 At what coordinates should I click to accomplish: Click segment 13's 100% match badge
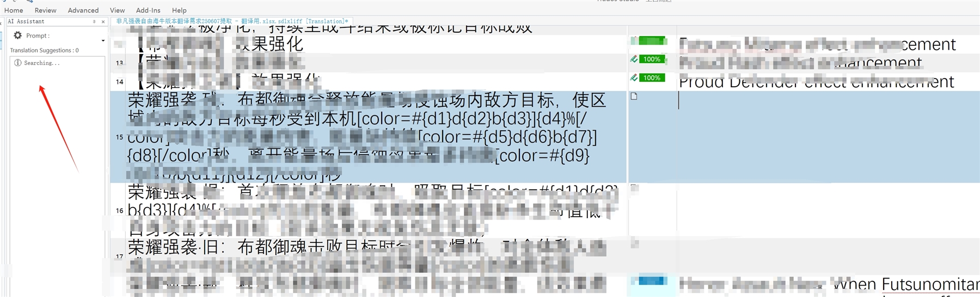(x=652, y=59)
